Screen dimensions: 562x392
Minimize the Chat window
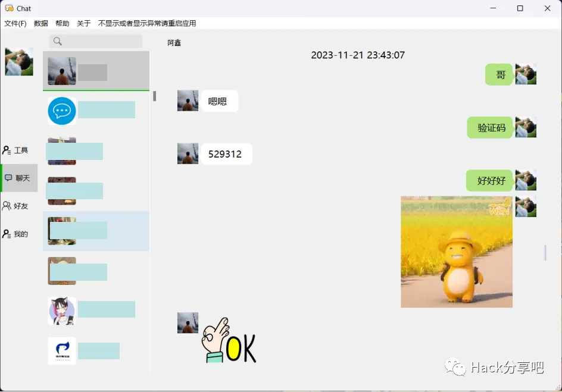tap(493, 8)
